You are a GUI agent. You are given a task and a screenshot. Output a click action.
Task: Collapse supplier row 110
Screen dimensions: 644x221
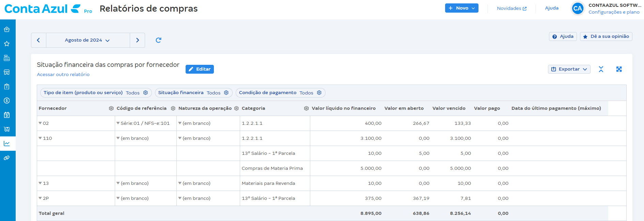click(x=40, y=138)
